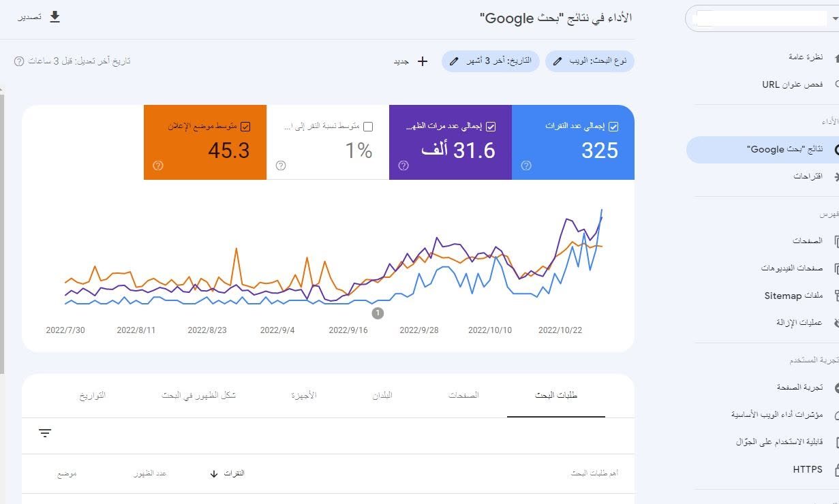Click the table filter rows icon
This screenshot has height=504, width=839.
pyautogui.click(x=45, y=433)
